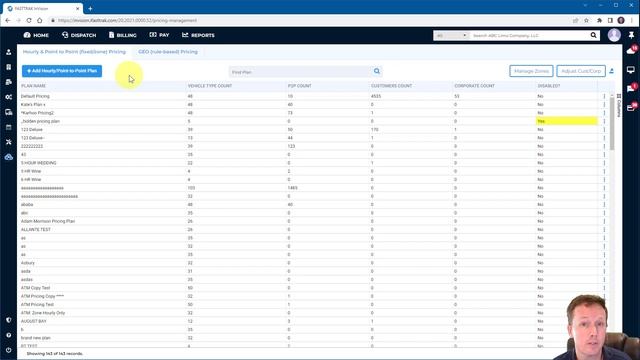The height and width of the screenshot is (360, 640).
Task: Sort by CORPORATE COUNT column header
Action: click(474, 86)
